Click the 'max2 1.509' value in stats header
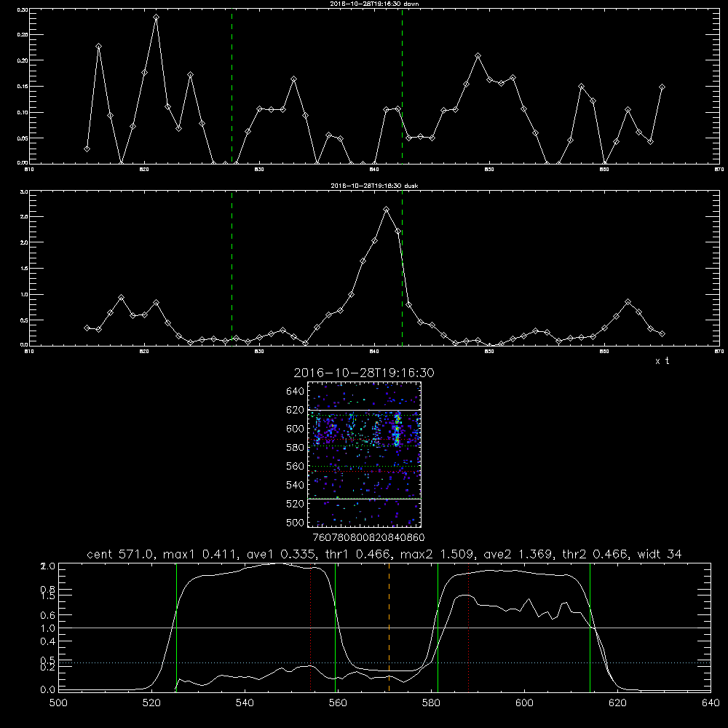The image size is (728, 728). [x=436, y=554]
